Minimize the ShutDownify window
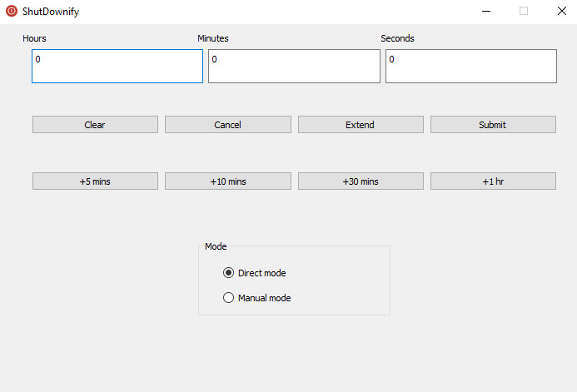Image resolution: width=577 pixels, height=392 pixels. click(486, 11)
